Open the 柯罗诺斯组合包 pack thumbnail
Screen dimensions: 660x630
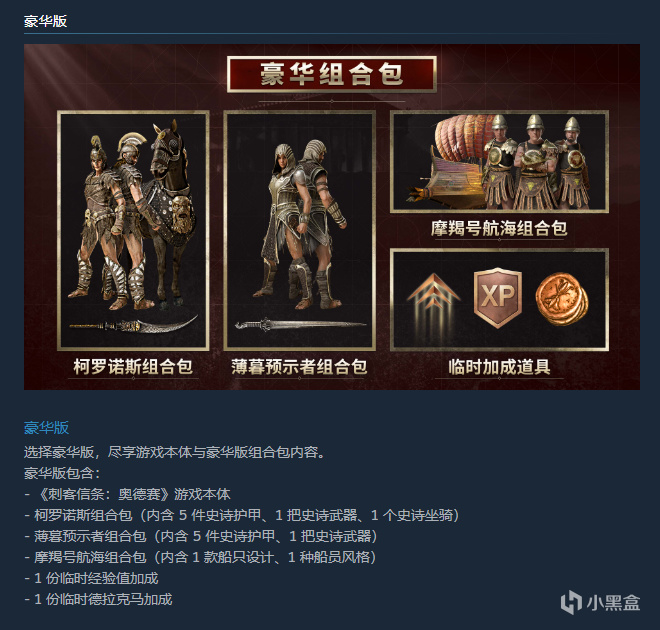[x=133, y=231]
